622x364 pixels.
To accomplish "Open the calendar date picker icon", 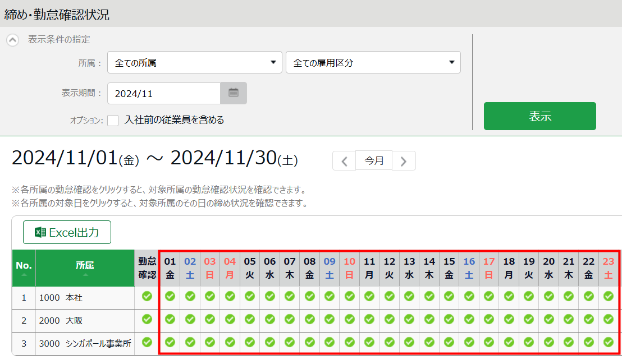I will pos(233,93).
